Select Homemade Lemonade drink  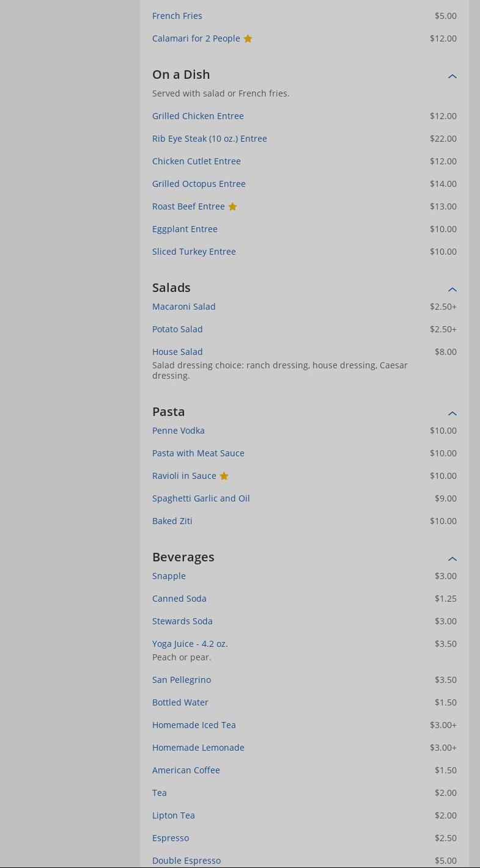198,748
